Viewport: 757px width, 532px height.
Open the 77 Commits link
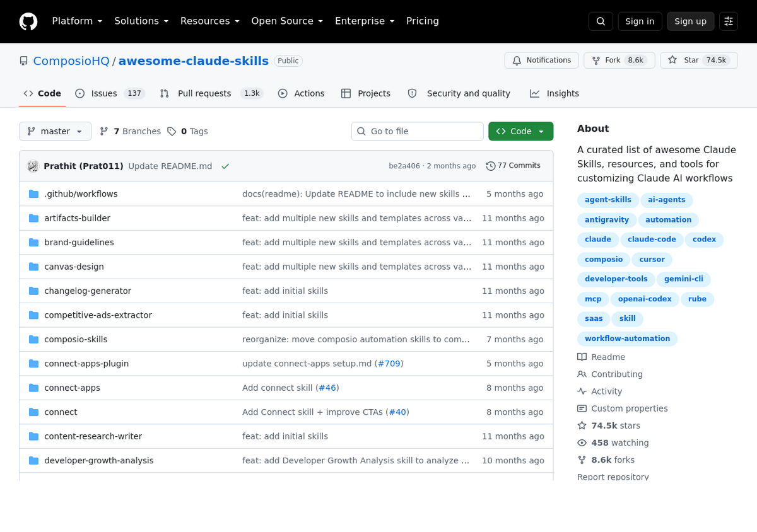click(513, 166)
